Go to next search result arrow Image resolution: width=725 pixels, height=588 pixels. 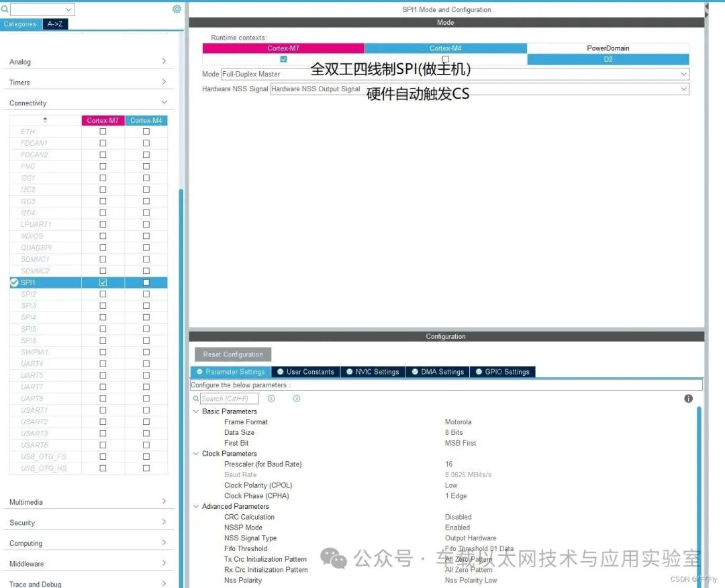pyautogui.click(x=297, y=399)
